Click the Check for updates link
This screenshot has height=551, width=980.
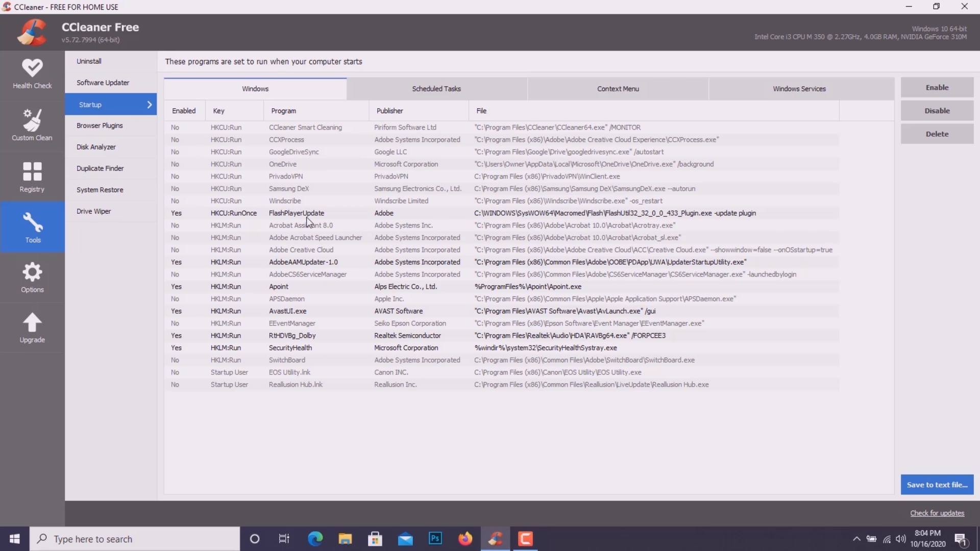[x=937, y=513]
